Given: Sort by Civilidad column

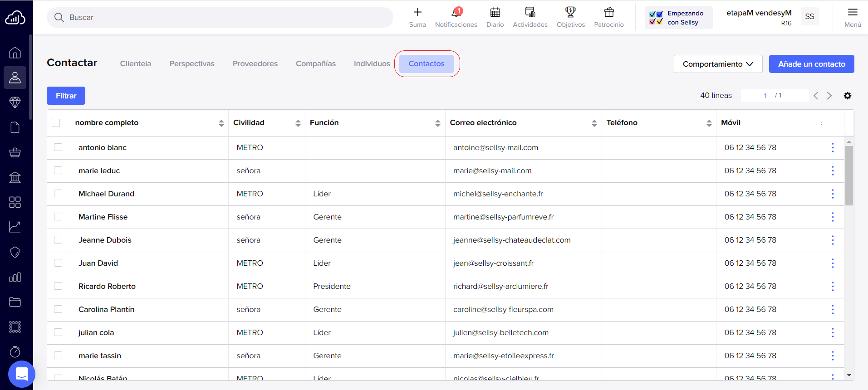Looking at the screenshot, I should 298,123.
